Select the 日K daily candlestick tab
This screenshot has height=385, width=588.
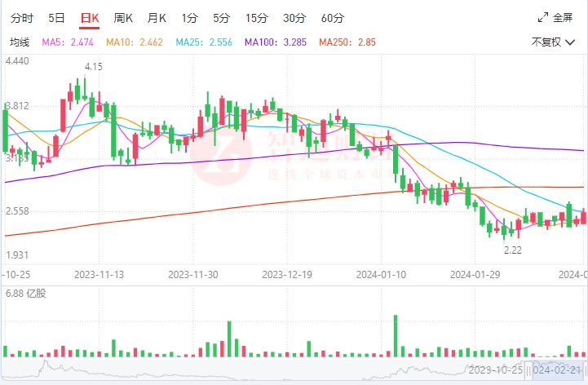[89, 18]
